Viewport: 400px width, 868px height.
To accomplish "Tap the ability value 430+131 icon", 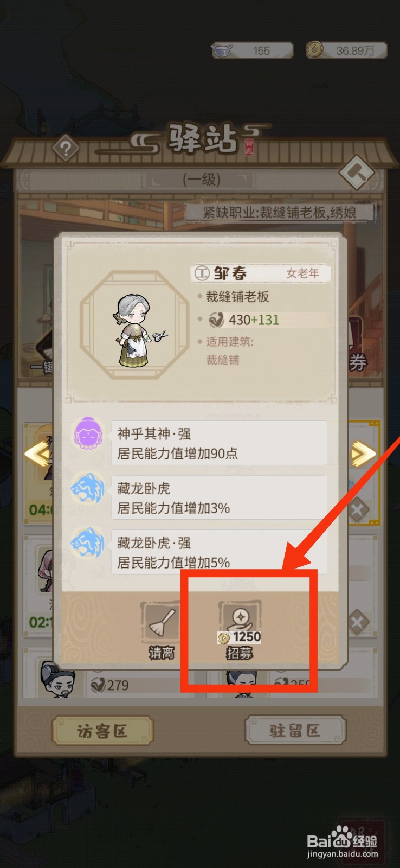I will tap(216, 319).
